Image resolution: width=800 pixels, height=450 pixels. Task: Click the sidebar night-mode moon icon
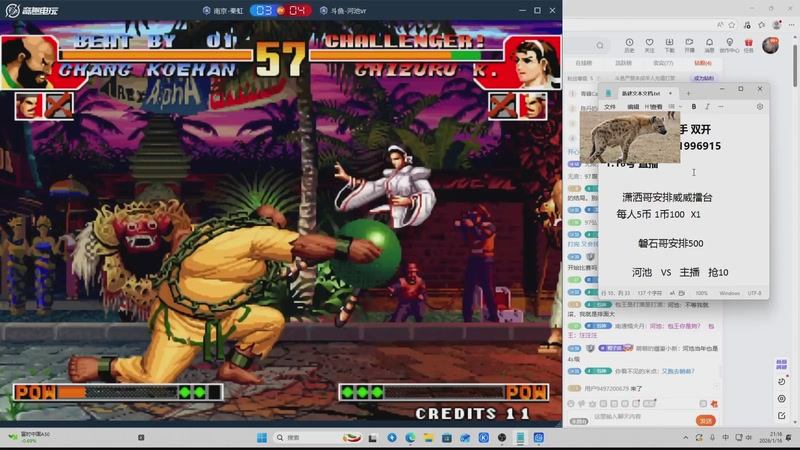click(782, 382)
